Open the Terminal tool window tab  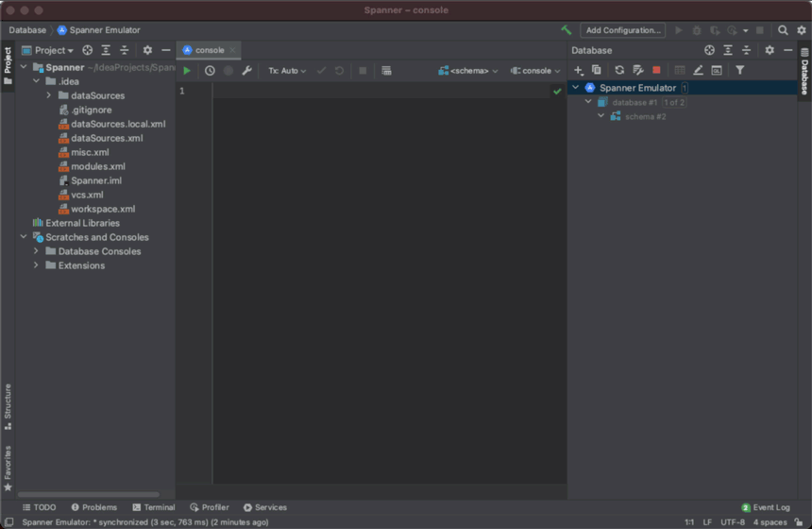click(x=154, y=507)
